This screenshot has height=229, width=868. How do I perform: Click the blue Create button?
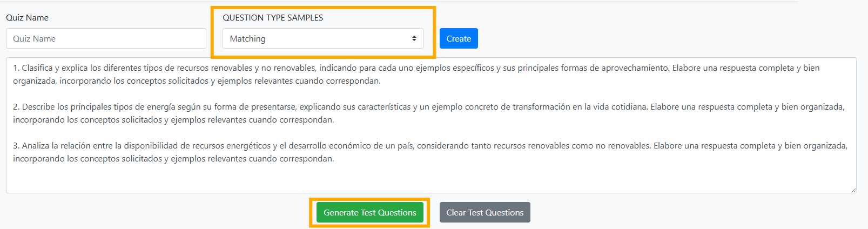(x=459, y=38)
